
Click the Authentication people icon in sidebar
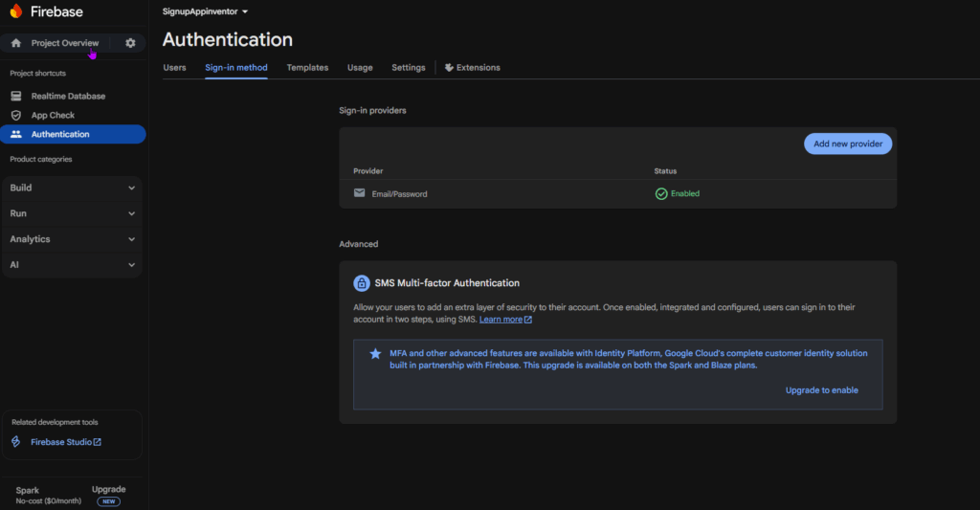pyautogui.click(x=15, y=134)
